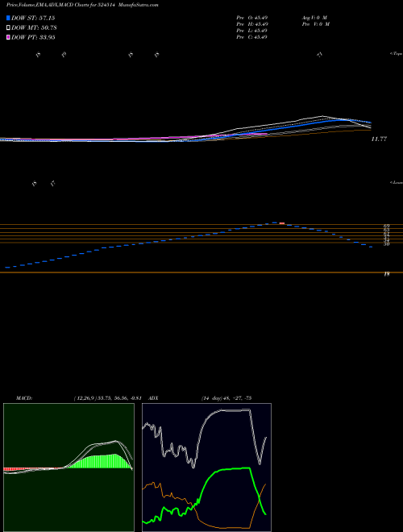The width and height of the screenshot is (403, 532).
Task: Click the blue DOW ST legend swatch
Action: (x=8, y=18)
